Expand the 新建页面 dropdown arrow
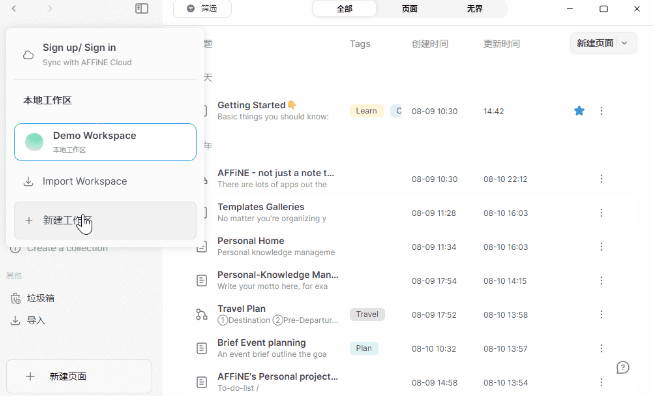654x404 pixels. coord(624,43)
